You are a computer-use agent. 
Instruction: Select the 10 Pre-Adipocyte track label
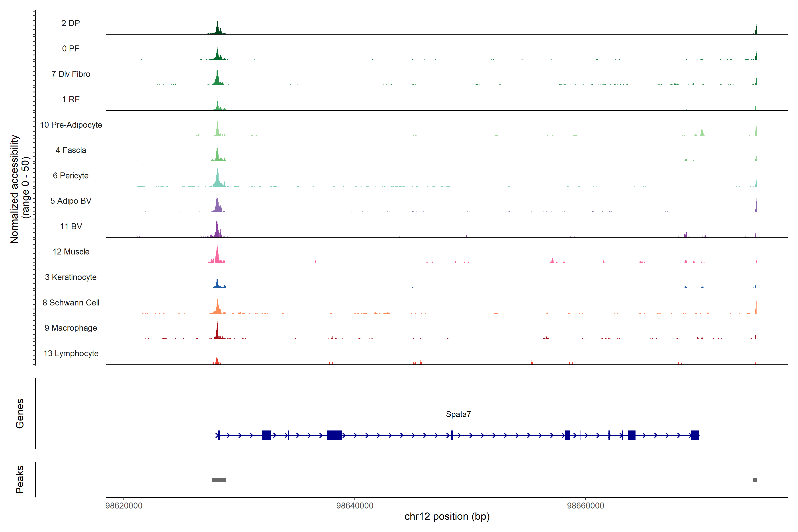click(x=71, y=125)
